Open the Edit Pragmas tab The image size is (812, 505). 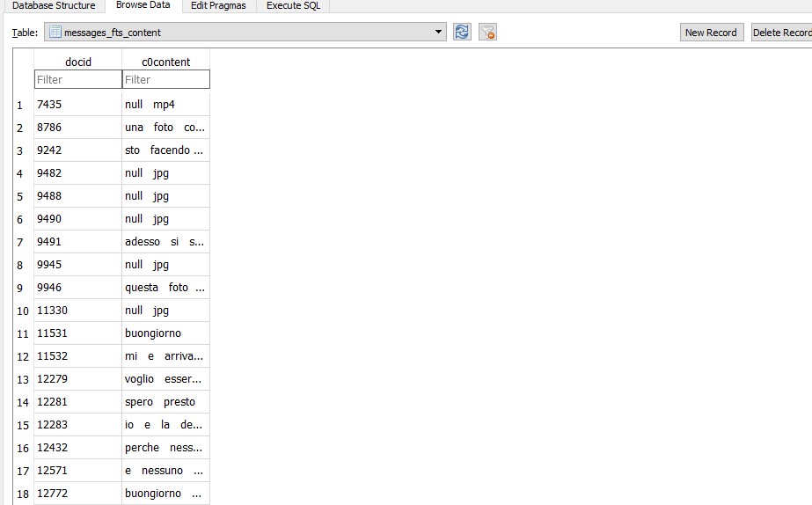[218, 5]
